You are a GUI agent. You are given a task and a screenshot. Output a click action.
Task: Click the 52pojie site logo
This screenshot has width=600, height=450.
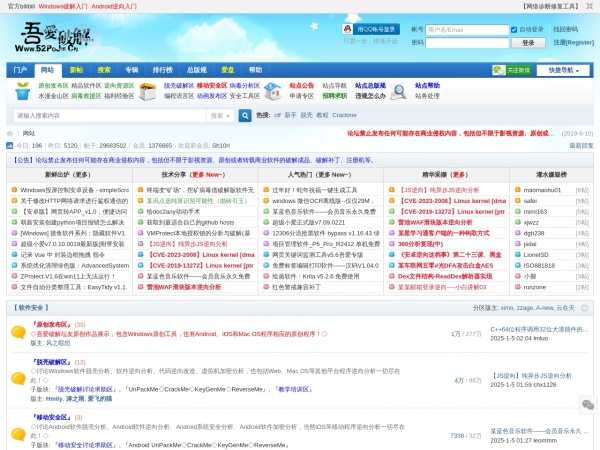55,40
